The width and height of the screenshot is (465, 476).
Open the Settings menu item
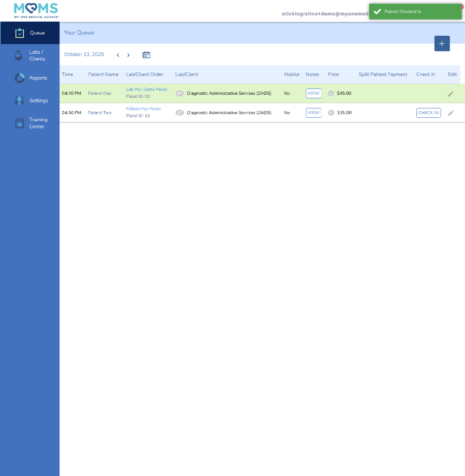tap(39, 100)
